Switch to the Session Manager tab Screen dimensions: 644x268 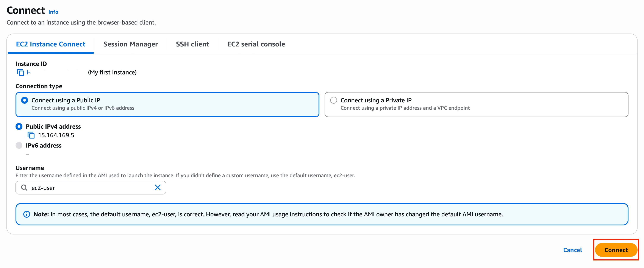click(x=130, y=44)
